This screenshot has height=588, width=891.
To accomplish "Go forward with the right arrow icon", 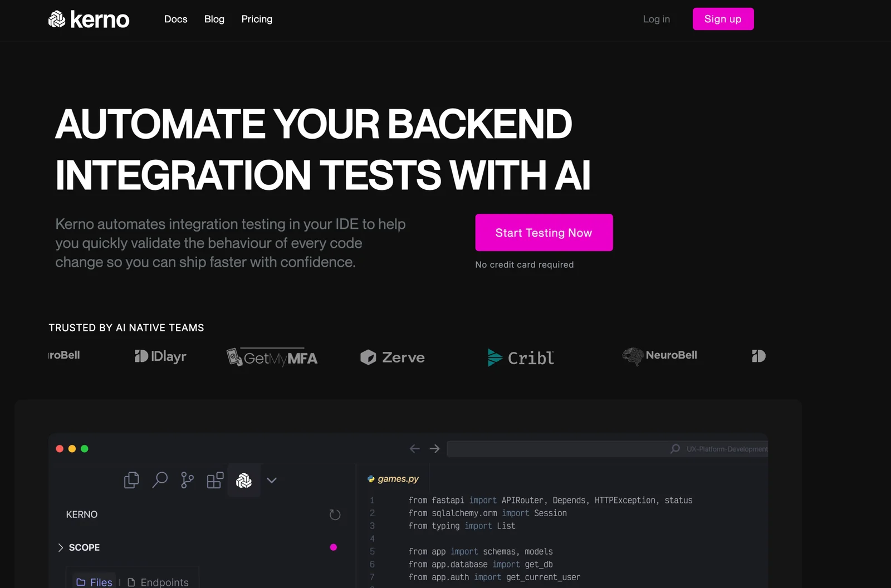I will click(x=435, y=449).
